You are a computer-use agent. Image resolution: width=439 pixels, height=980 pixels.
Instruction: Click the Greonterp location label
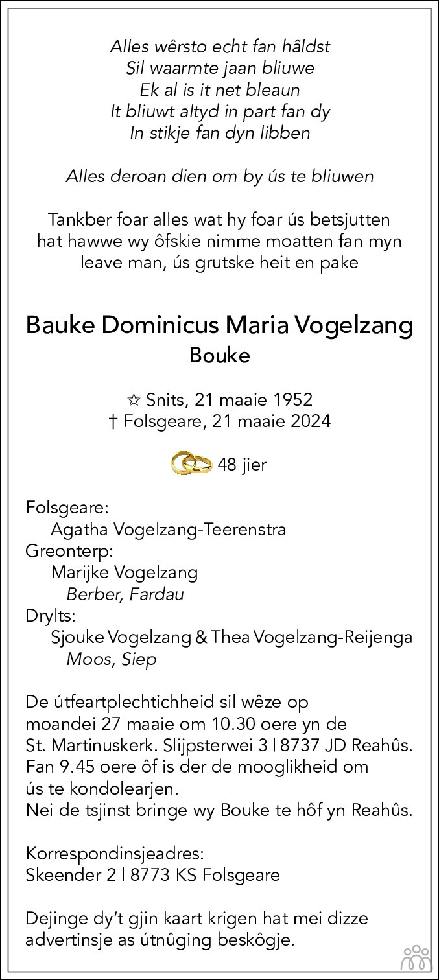(69, 552)
